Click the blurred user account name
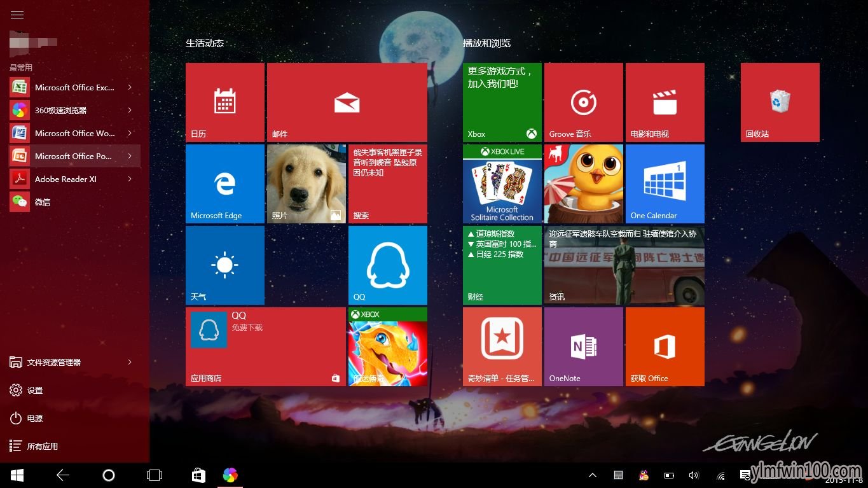This screenshot has width=868, height=488. coord(34,43)
